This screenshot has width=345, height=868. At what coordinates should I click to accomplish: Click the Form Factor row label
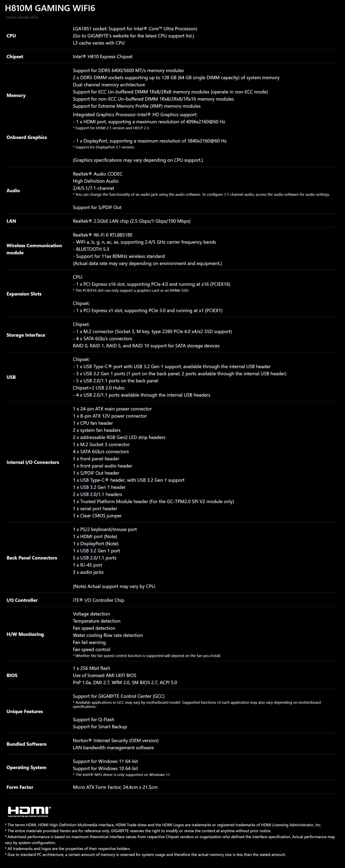(x=20, y=787)
